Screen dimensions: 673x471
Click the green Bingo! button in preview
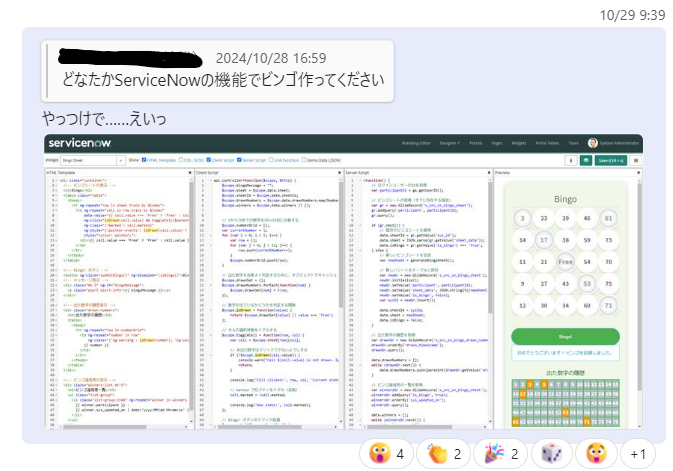pyautogui.click(x=565, y=336)
